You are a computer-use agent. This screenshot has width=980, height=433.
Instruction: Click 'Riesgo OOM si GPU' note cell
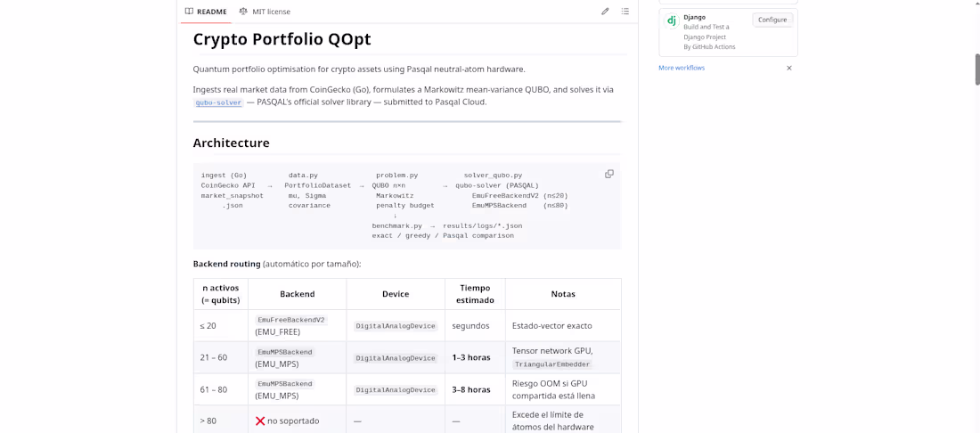(563, 389)
